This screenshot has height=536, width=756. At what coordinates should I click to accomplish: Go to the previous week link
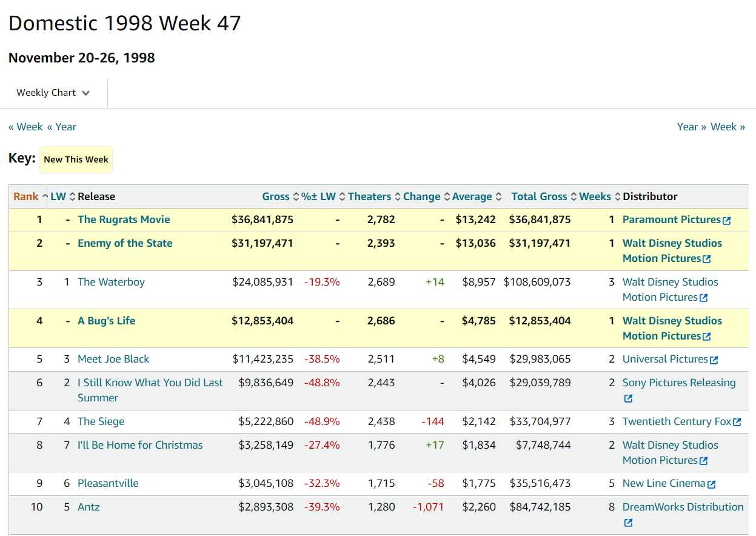25,127
